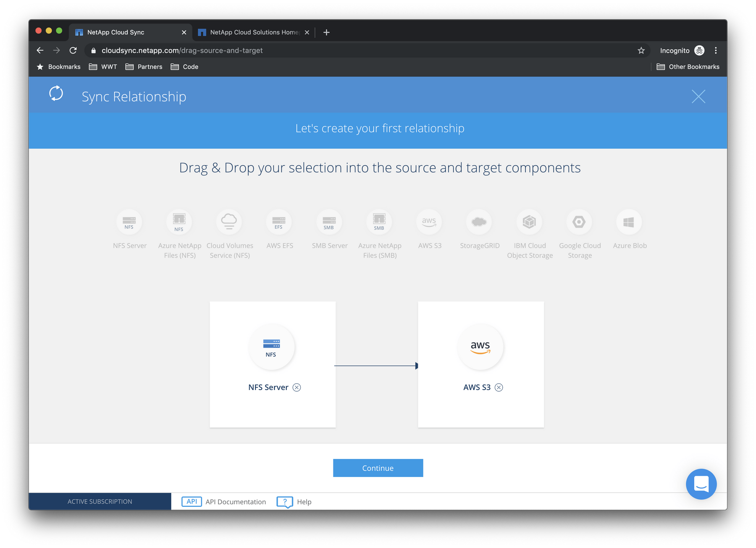Screen dimensions: 756x548
Task: Close the NetApp Cloud Solutions Home tab
Action: click(x=307, y=32)
